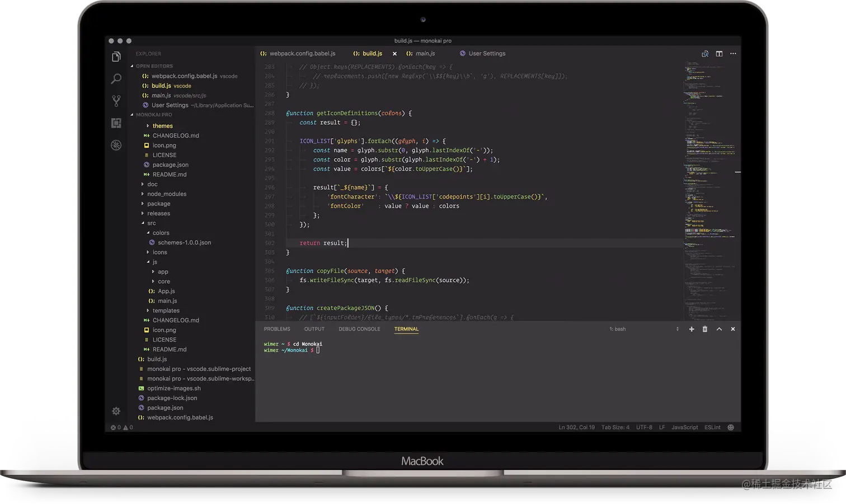846x504 pixels.
Task: Click the minimap code overview
Action: tap(711, 190)
